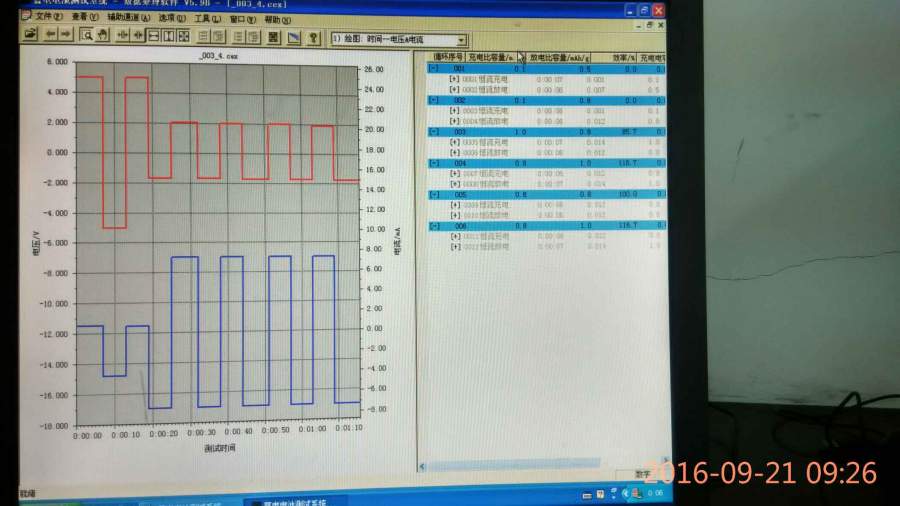Click the 电压/V y-axis label
Image resolution: width=900 pixels, height=506 pixels.
point(36,243)
